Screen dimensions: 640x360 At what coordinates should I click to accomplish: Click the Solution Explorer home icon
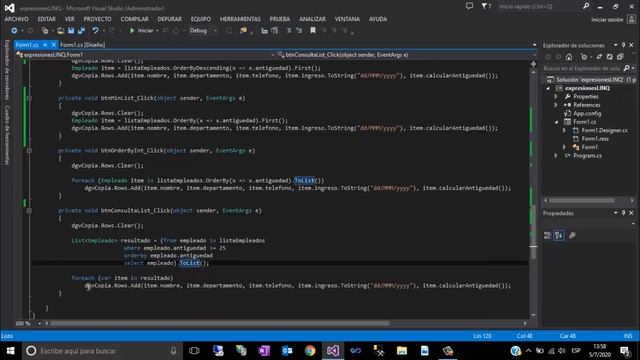[569, 57]
